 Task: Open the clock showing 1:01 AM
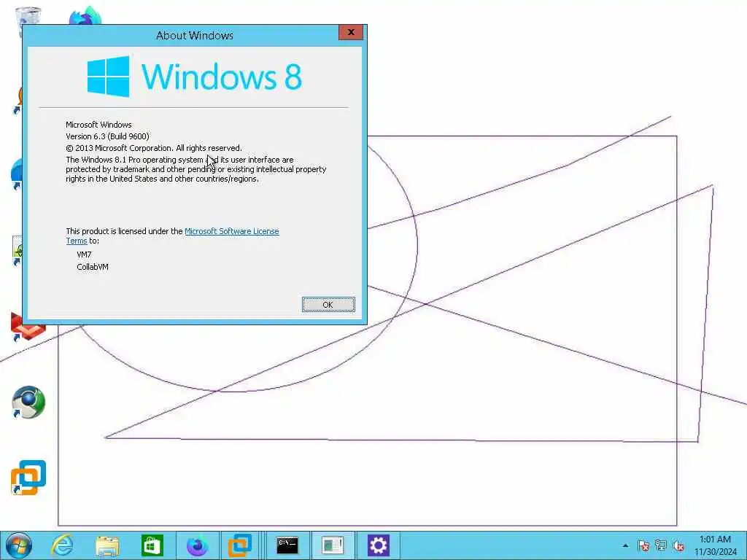click(x=715, y=545)
